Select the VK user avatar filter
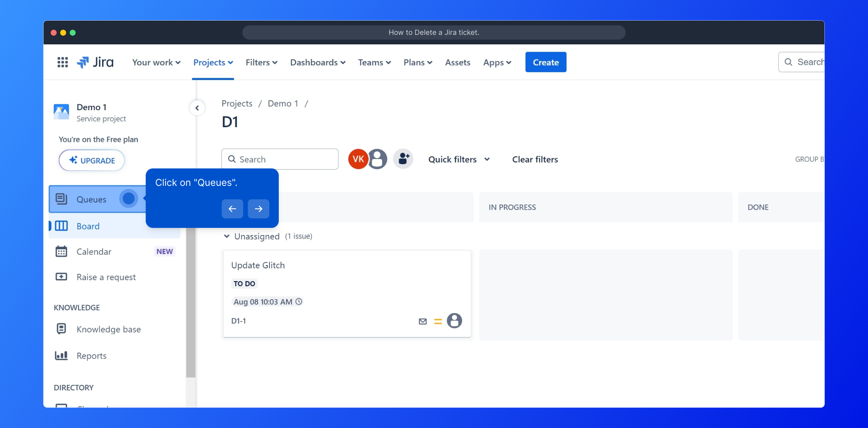This screenshot has height=428, width=868. click(x=358, y=159)
